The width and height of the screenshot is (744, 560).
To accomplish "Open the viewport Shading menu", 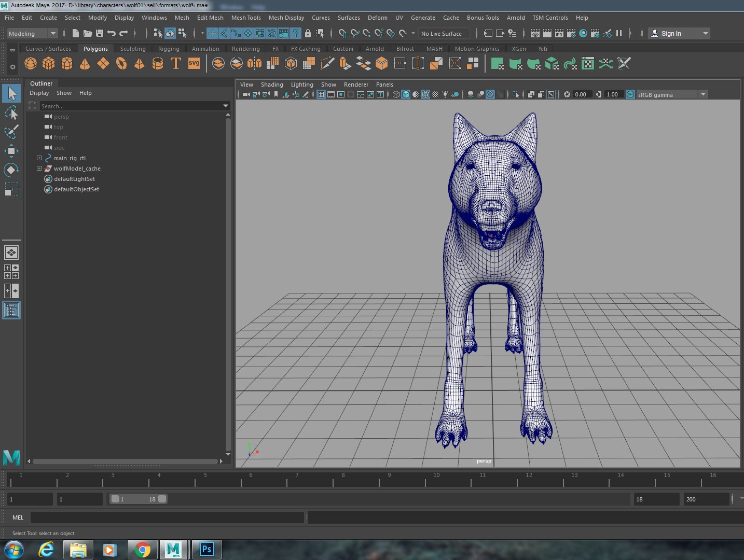I will point(272,85).
